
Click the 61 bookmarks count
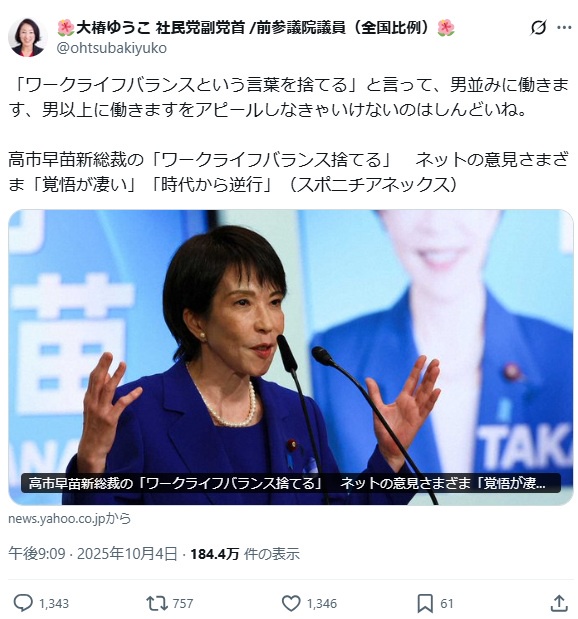tap(447, 603)
